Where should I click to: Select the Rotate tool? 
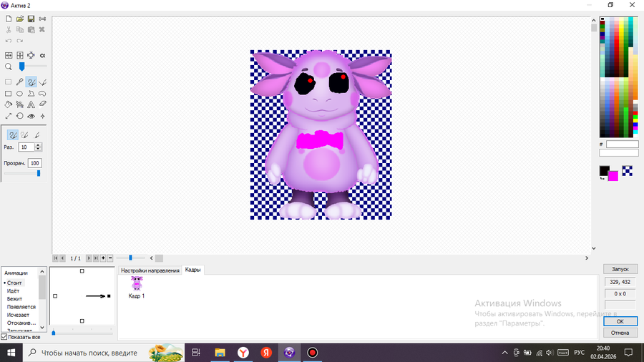[x=20, y=116]
